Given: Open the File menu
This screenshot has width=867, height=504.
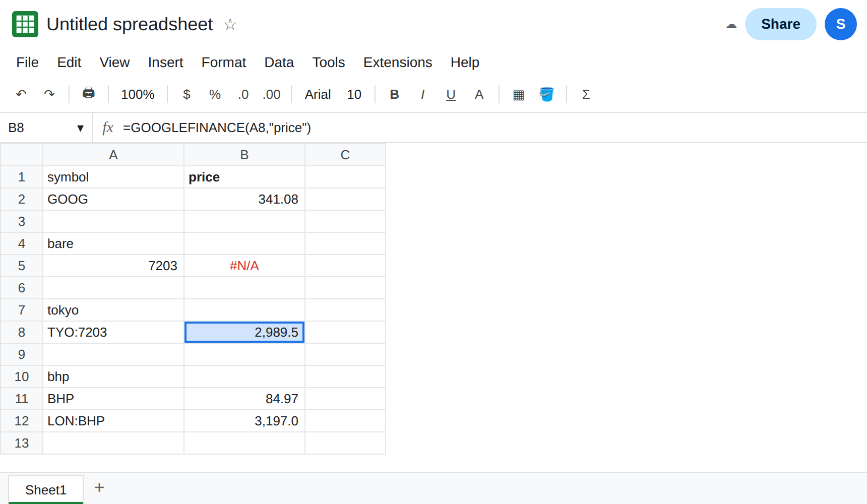Looking at the screenshot, I should tap(27, 62).
